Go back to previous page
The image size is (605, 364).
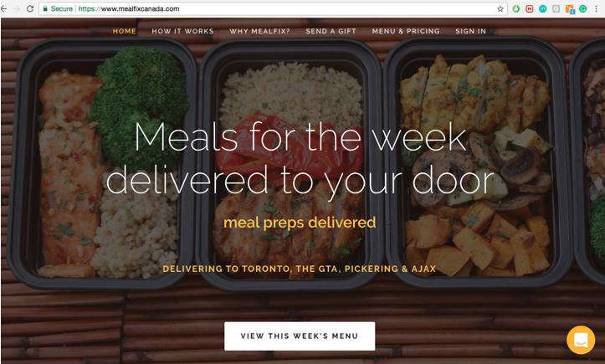tap(4, 8)
